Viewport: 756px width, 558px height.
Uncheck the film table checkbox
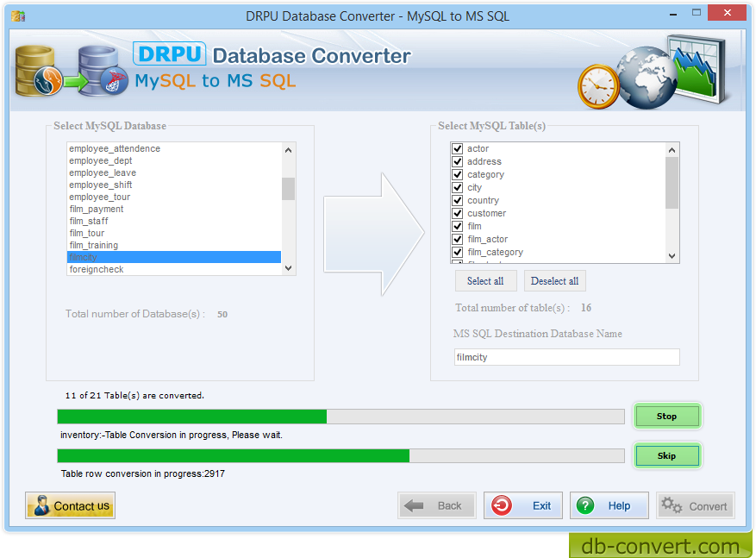coord(457,226)
